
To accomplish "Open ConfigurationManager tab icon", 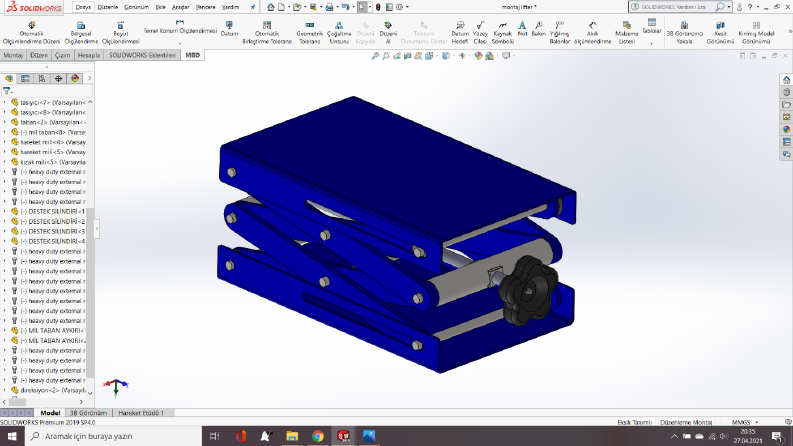I will [x=42, y=78].
